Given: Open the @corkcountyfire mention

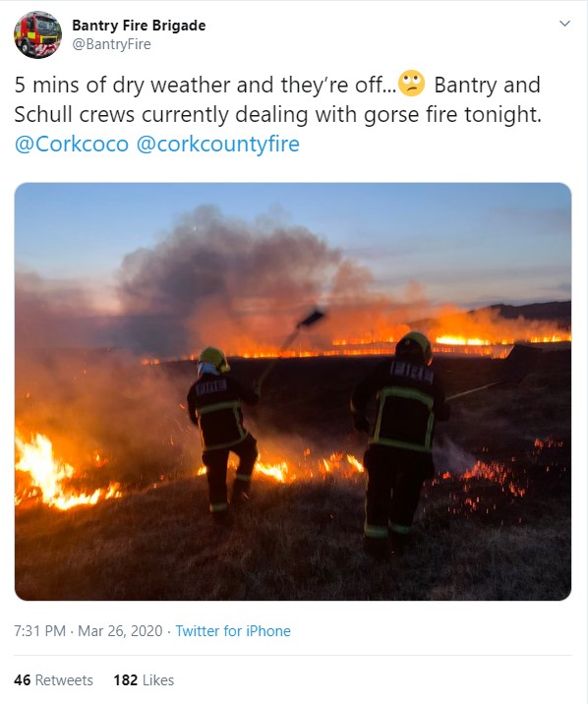Looking at the screenshot, I should click(217, 145).
